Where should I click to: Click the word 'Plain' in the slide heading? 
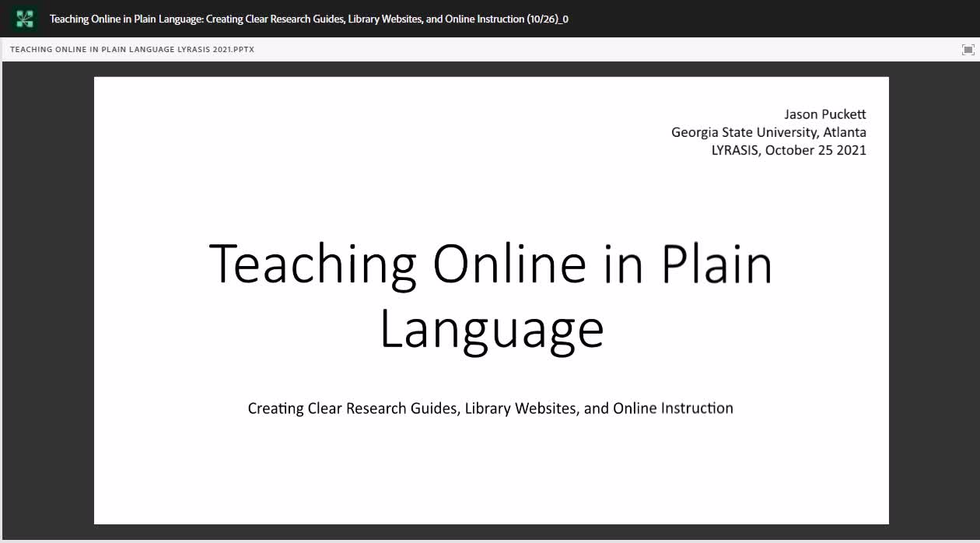click(x=717, y=263)
